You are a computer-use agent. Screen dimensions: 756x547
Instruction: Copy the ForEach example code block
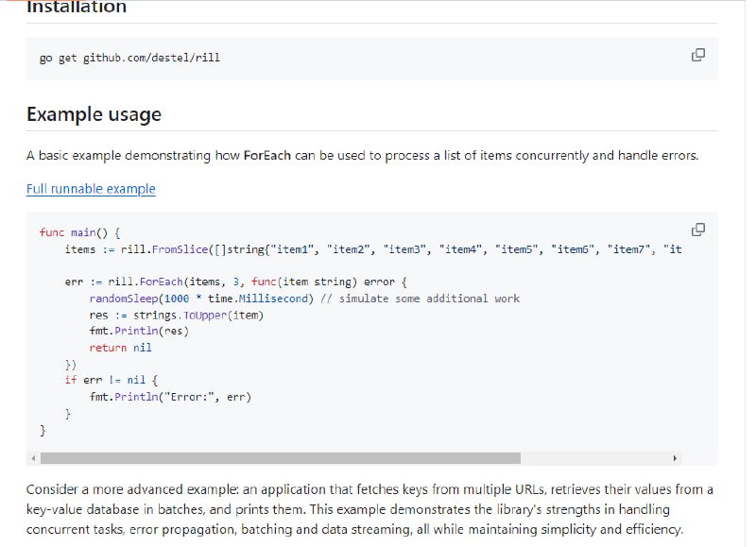click(x=697, y=230)
